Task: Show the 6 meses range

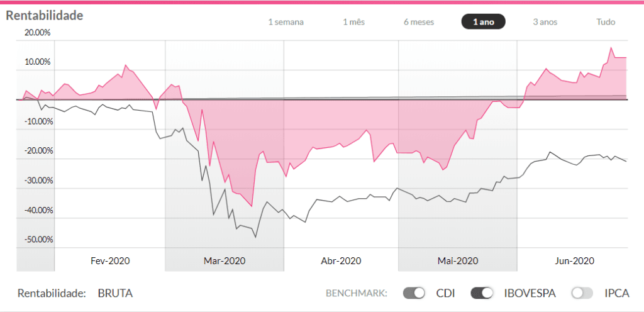Action: click(418, 22)
